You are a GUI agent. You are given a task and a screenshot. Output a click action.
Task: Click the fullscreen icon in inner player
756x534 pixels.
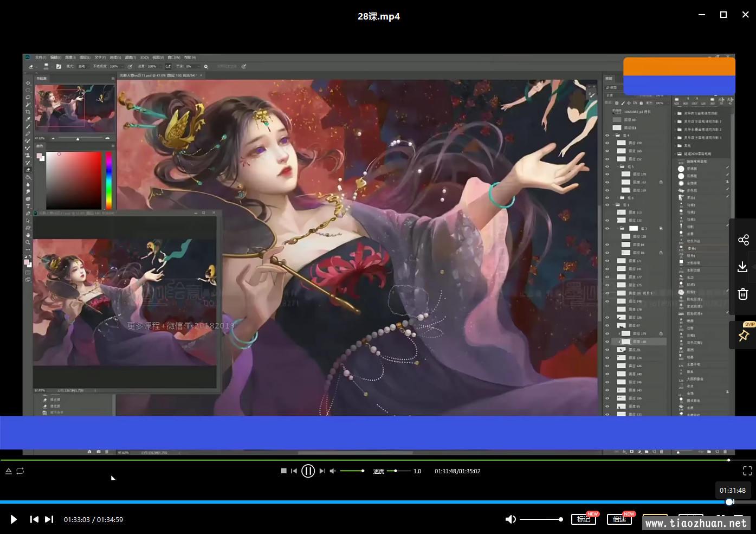click(x=747, y=471)
